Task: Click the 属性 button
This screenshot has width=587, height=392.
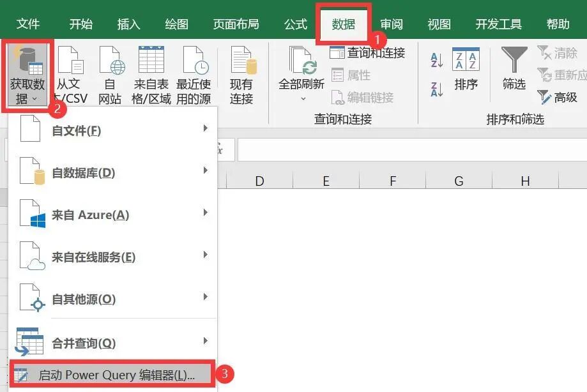Action: (x=351, y=75)
